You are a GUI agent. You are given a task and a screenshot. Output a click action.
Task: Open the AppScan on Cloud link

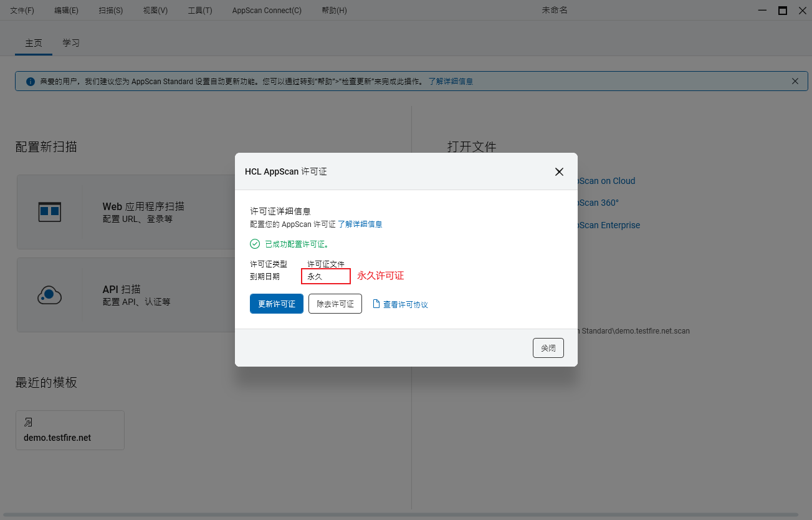[x=606, y=181]
